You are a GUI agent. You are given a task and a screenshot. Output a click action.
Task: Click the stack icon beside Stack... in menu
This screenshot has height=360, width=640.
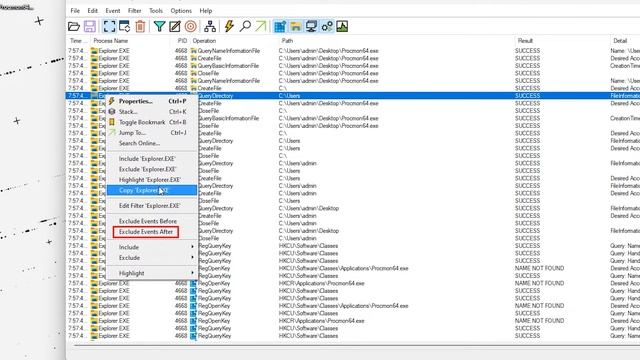click(112, 111)
